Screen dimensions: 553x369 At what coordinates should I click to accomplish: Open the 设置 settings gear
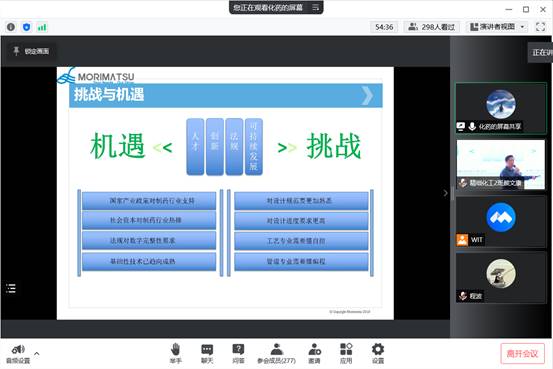click(378, 353)
